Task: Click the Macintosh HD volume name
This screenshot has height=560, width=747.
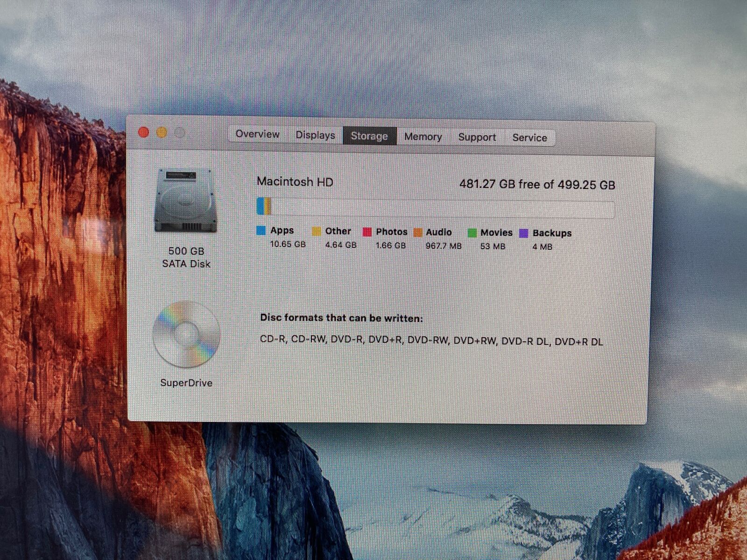Action: 295,182
